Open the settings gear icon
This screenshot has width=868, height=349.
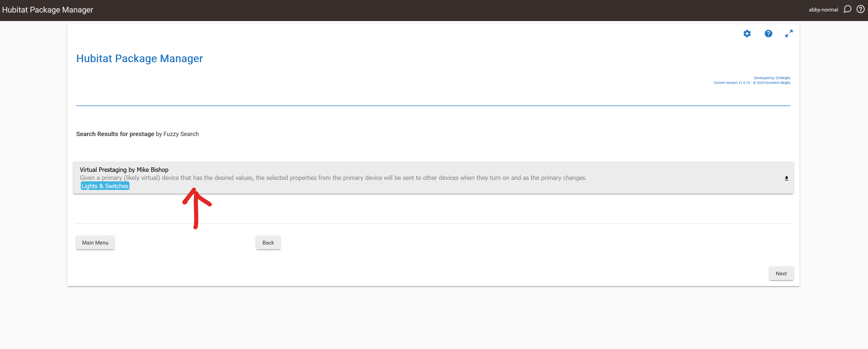coord(747,34)
